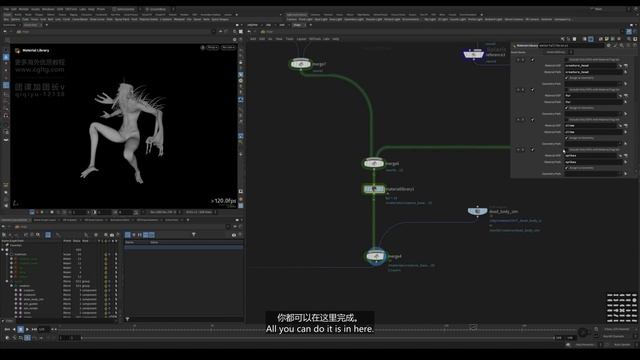This screenshot has width=640, height=360.
Task: Open the spikes Material VOP dropdown arrow
Action: tap(620, 156)
